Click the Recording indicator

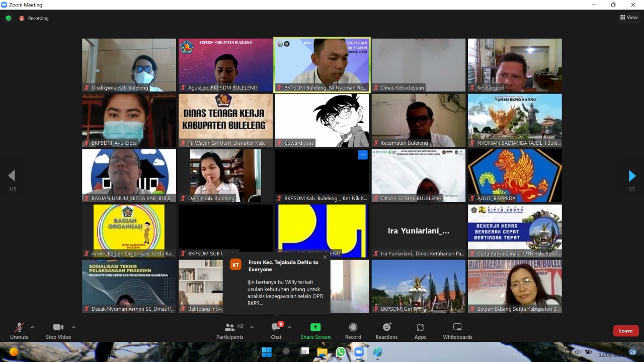pos(34,18)
